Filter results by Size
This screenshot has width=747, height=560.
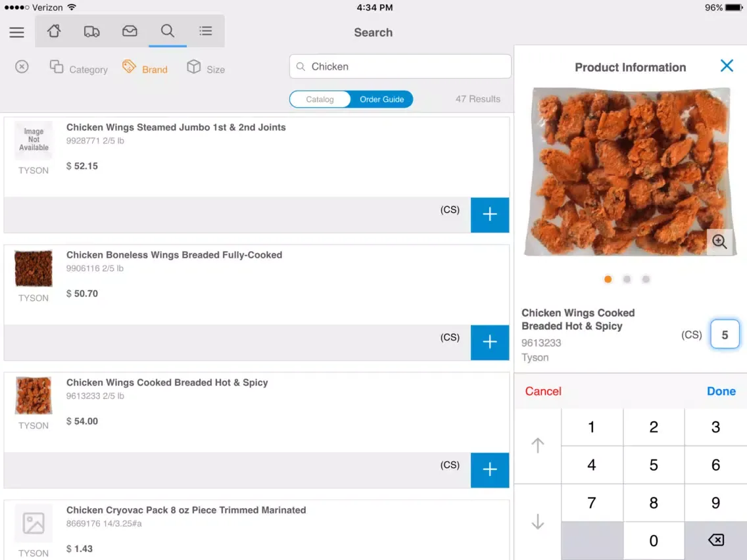click(x=206, y=68)
